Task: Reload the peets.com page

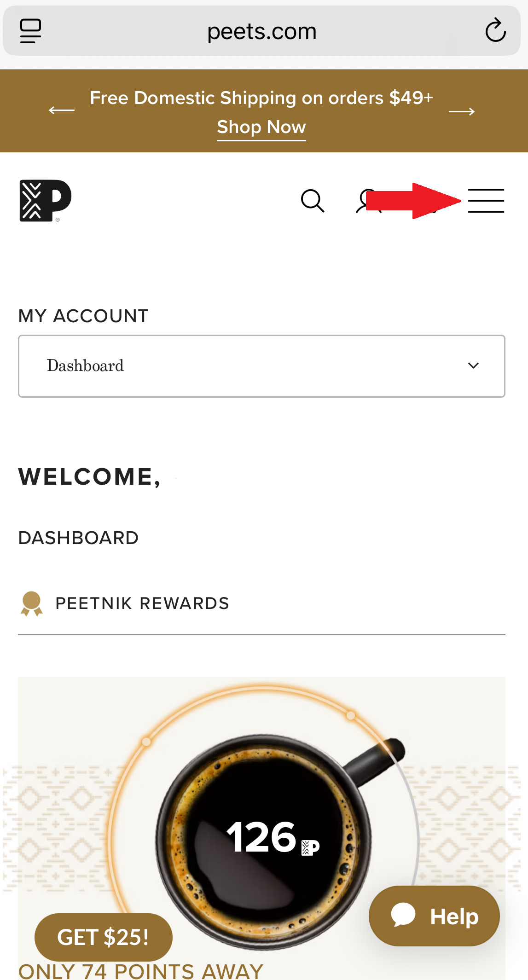Action: point(495,31)
